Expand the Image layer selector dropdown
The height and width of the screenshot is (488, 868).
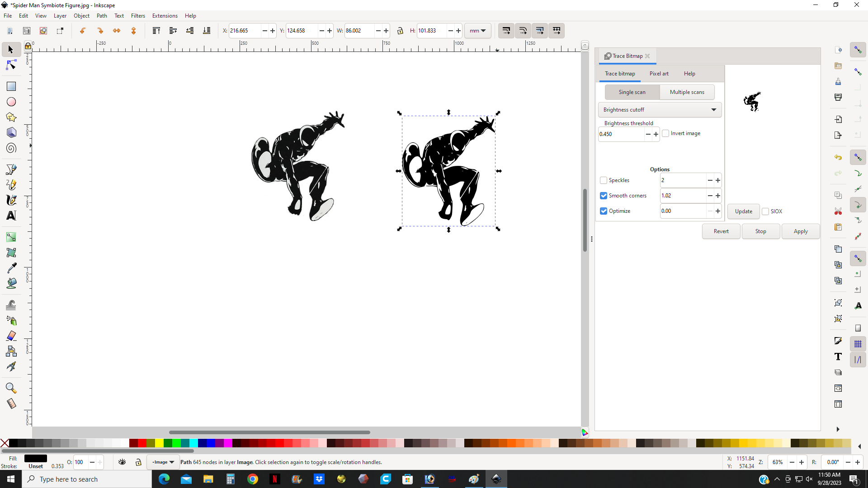pos(163,462)
